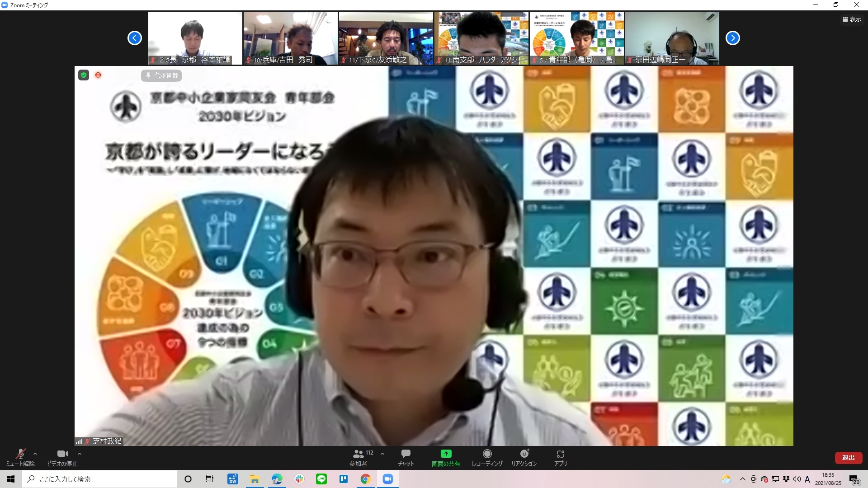Open weather icon in system tray

coord(726,479)
